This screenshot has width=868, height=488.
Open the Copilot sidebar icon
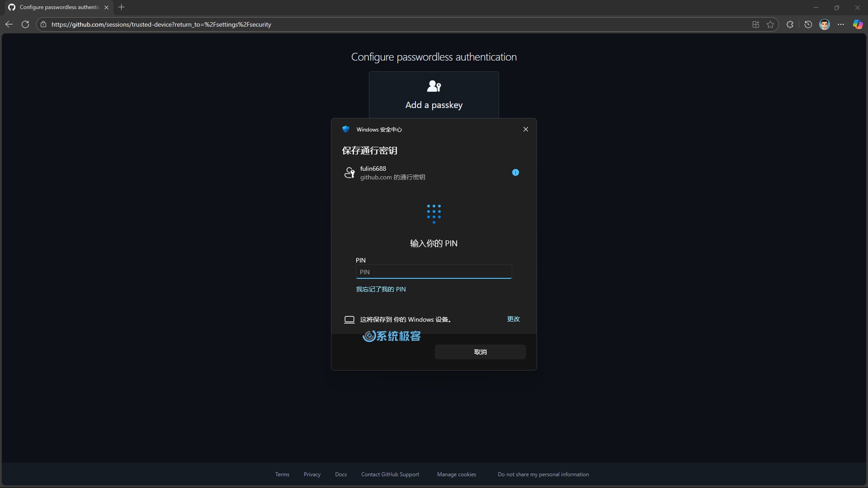[x=858, y=24]
